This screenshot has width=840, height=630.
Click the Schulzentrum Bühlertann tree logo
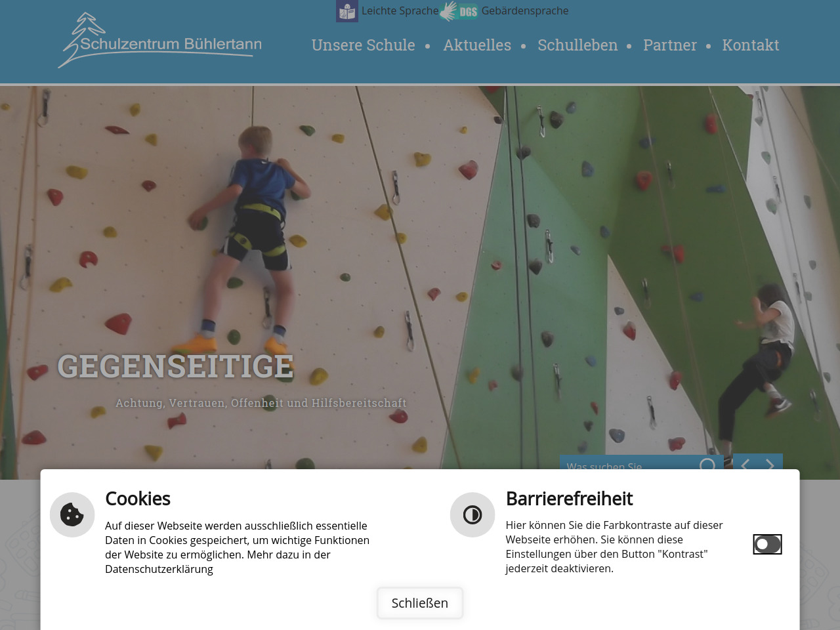coord(159,40)
